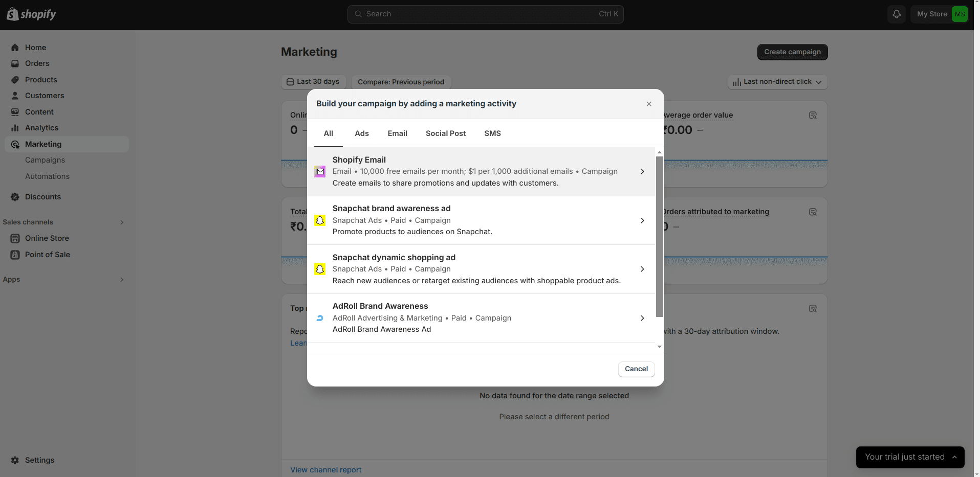Open Online Store channel icon
Screen dimensions: 980x477
(15, 238)
